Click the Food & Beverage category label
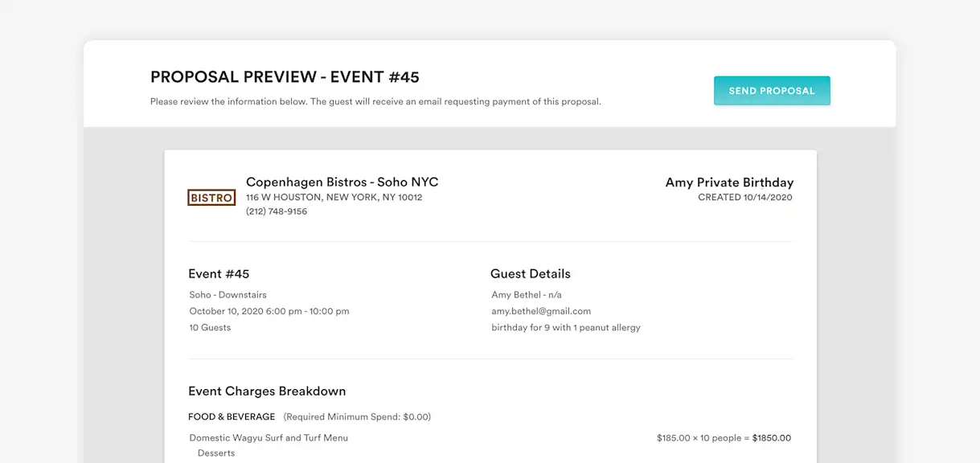Screen dimensions: 980x463 pos(232,416)
